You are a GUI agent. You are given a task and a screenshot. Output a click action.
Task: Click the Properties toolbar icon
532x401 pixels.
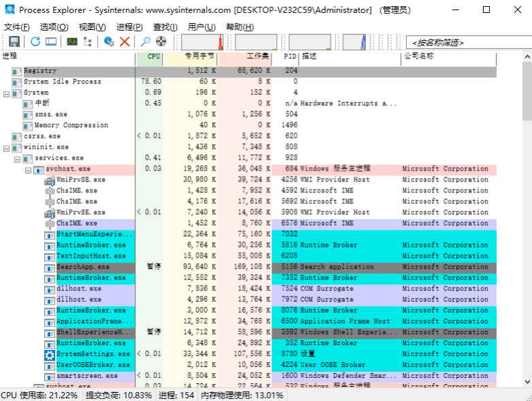point(109,41)
